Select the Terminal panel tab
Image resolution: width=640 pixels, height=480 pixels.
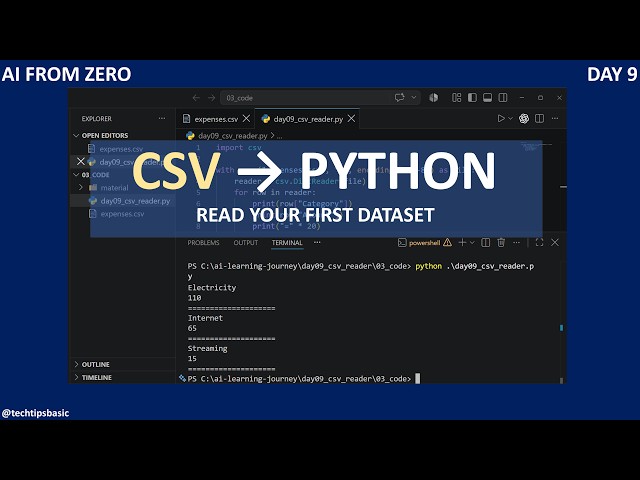pos(287,243)
